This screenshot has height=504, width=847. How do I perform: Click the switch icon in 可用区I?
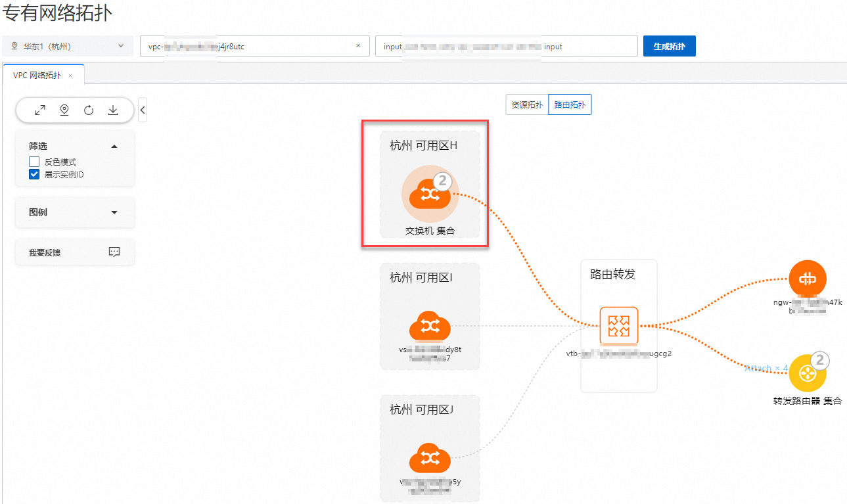[x=430, y=326]
